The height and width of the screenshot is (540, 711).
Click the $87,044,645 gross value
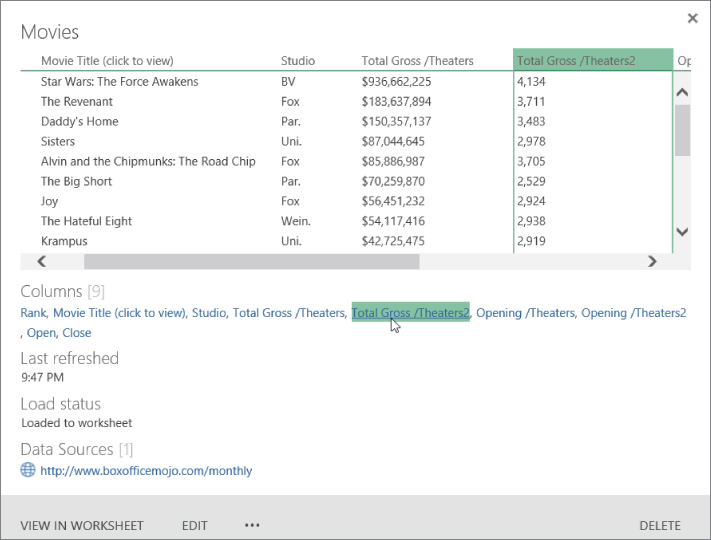[393, 141]
